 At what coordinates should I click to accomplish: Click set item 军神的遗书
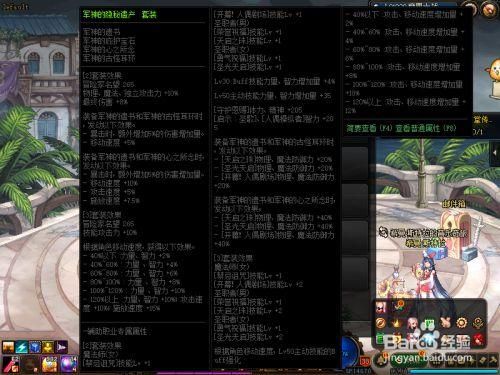[102, 32]
